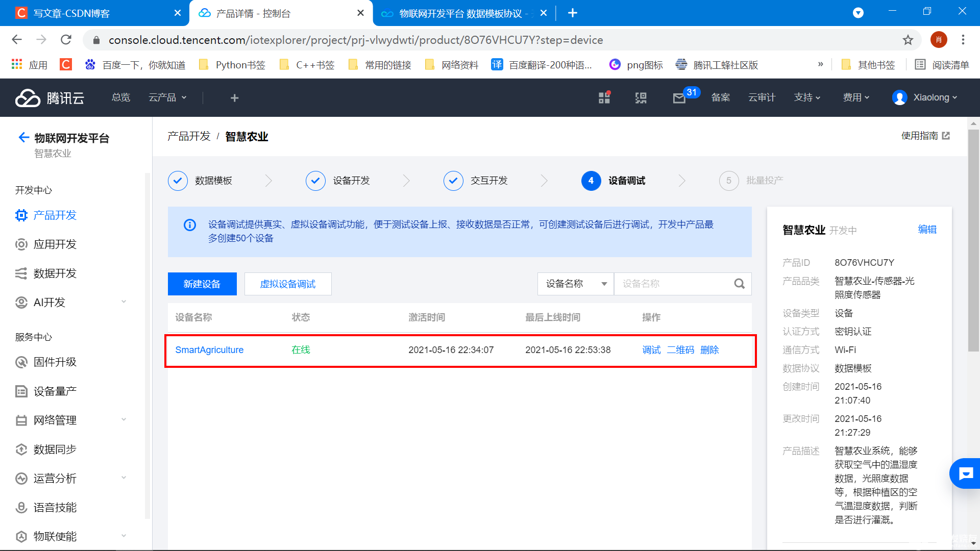Bookmark page with star icon
Image resolution: width=980 pixels, height=551 pixels.
(908, 40)
